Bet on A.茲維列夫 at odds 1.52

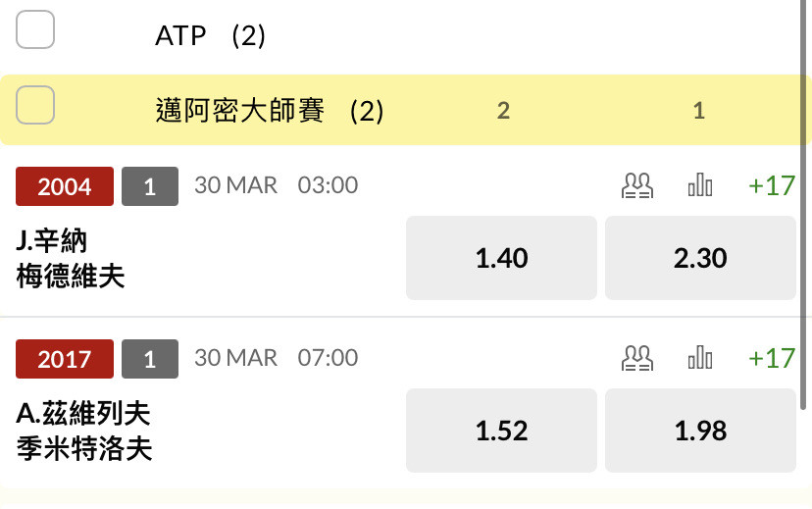(501, 431)
